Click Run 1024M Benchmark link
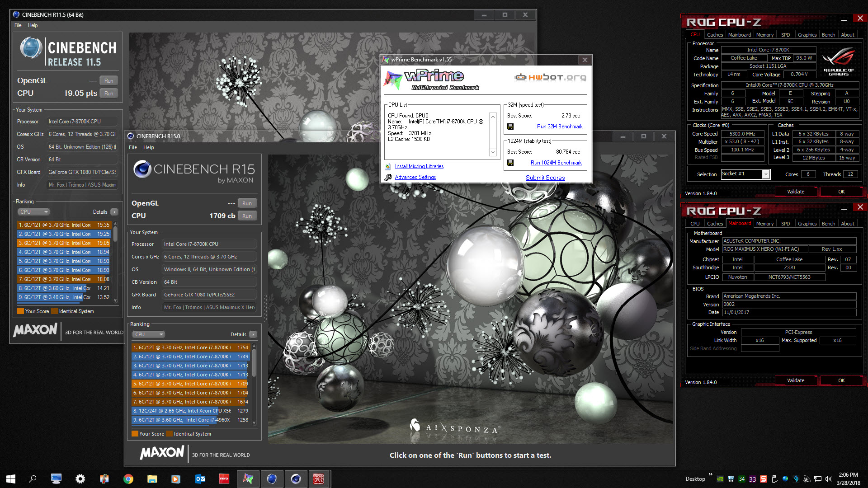 click(556, 163)
